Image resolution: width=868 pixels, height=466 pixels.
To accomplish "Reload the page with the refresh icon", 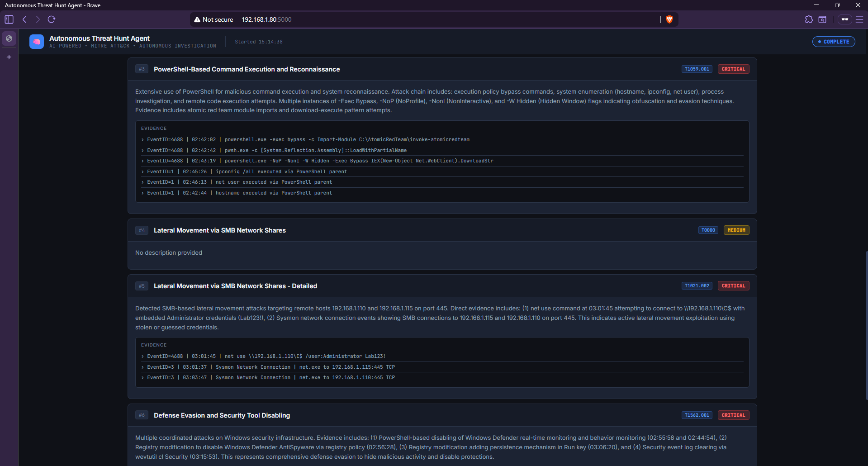I will 52,19.
